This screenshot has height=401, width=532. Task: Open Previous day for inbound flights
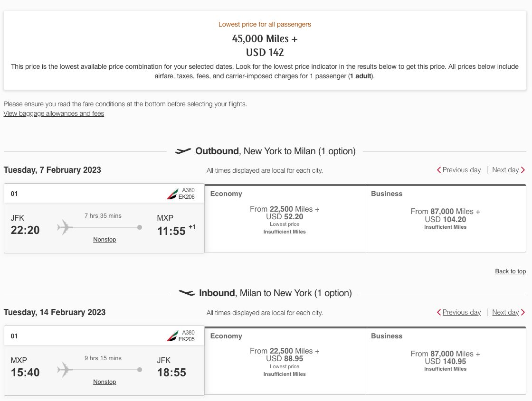click(462, 312)
